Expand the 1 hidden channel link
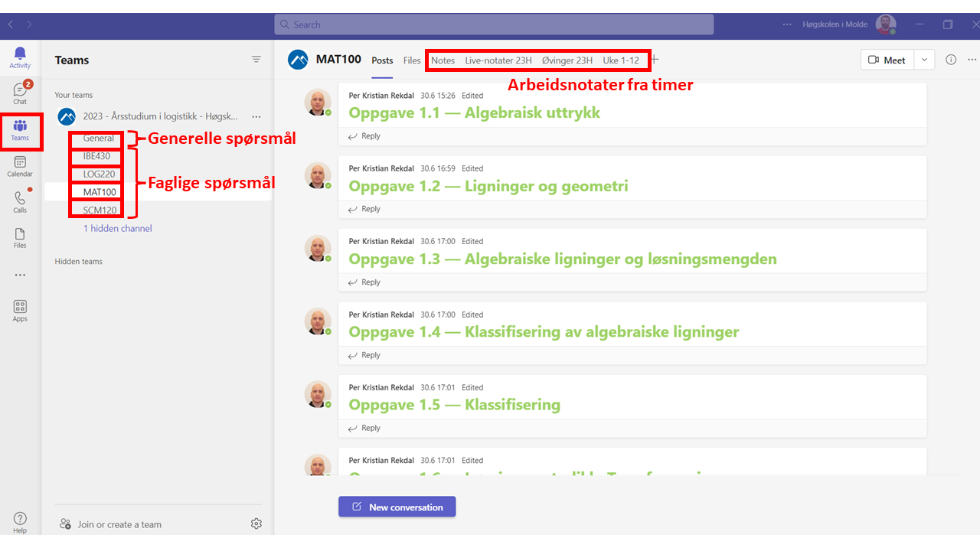980x551 pixels. (x=118, y=228)
